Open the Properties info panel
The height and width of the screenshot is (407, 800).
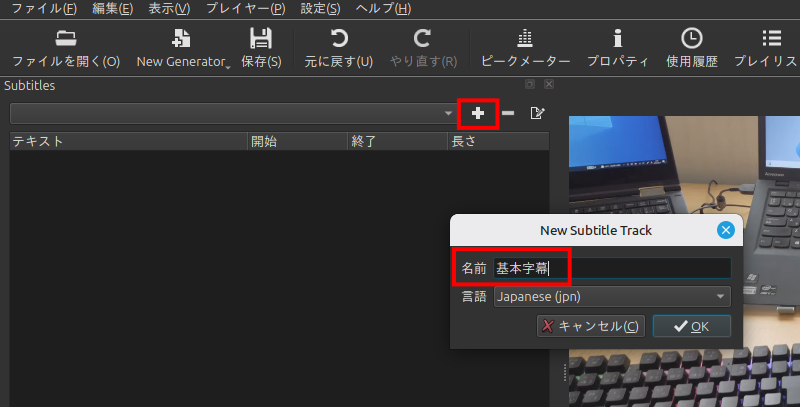(617, 40)
